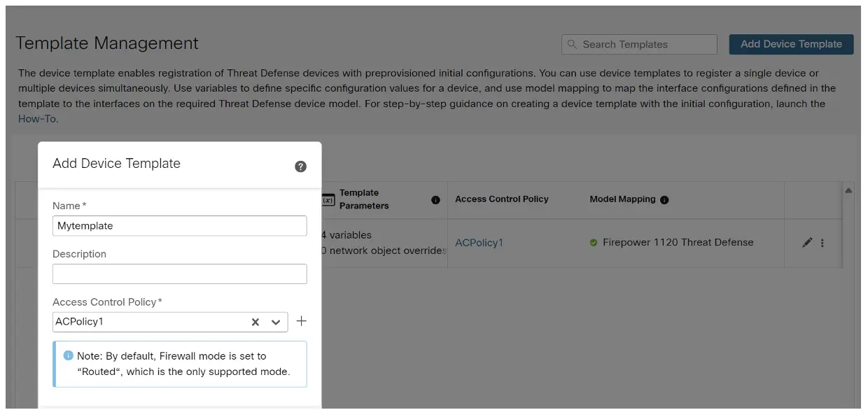868x417 pixels.
Task: Open the How-To guide link
Action: coord(36,119)
